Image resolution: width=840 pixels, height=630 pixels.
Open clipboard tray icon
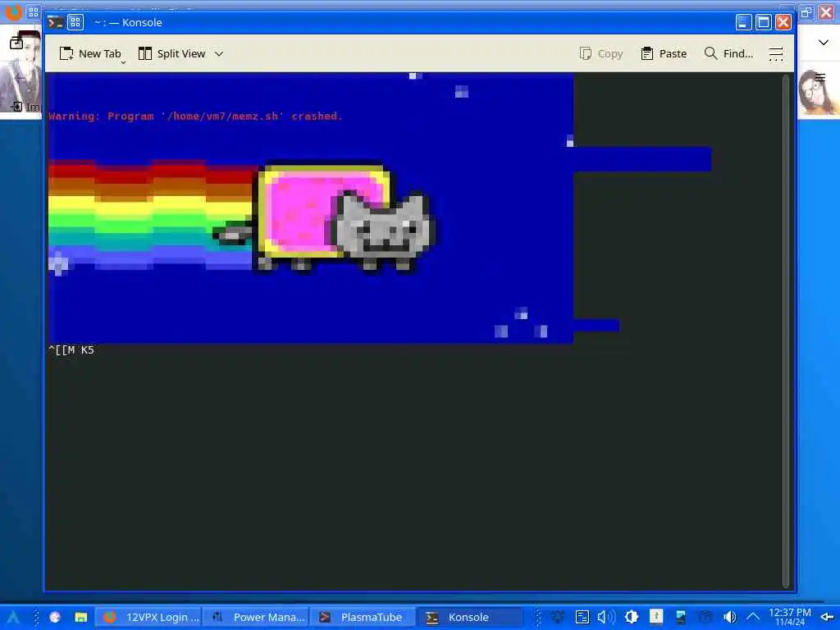582,617
